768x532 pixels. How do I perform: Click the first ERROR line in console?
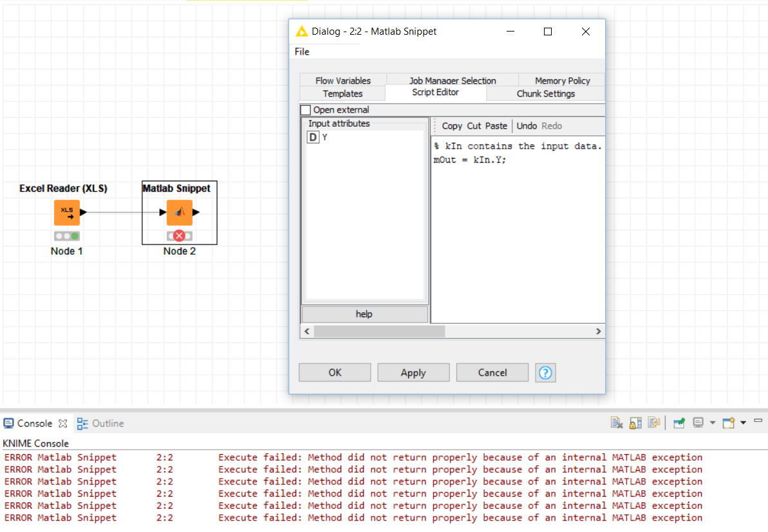353,457
